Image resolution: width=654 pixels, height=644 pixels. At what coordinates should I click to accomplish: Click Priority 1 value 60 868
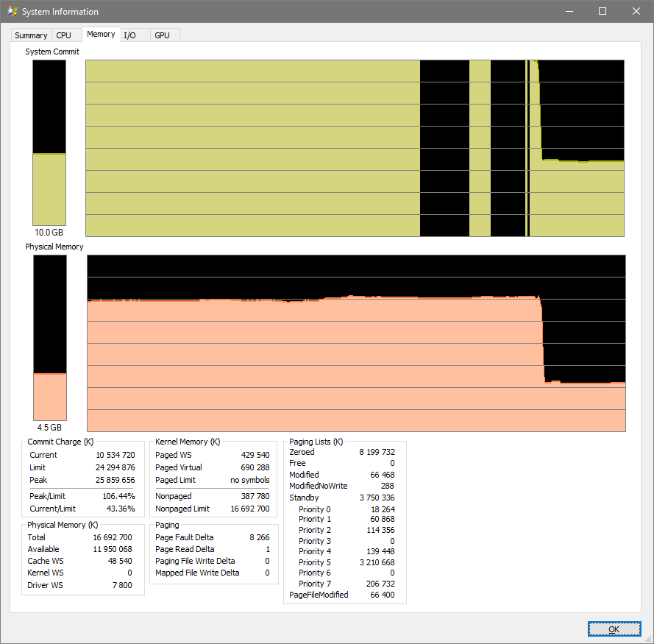[383, 519]
